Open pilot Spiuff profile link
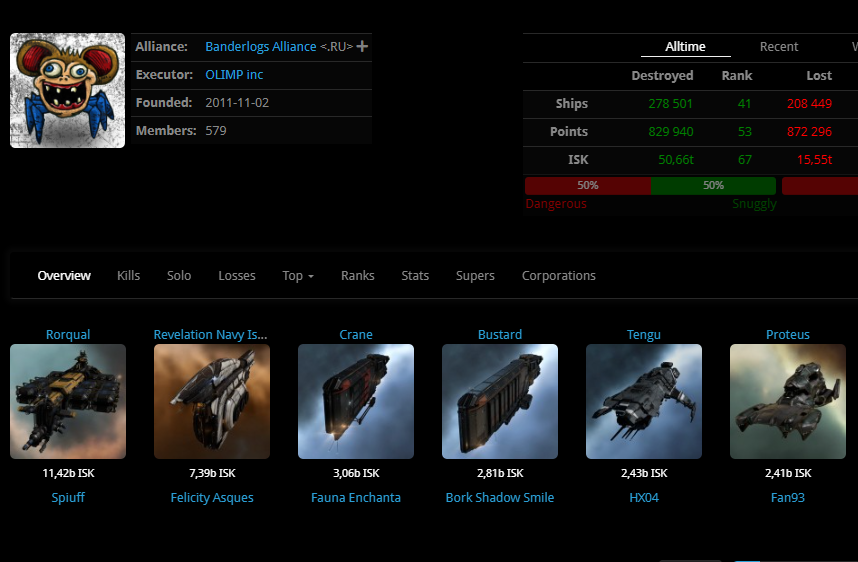This screenshot has height=562, width=858. (68, 497)
